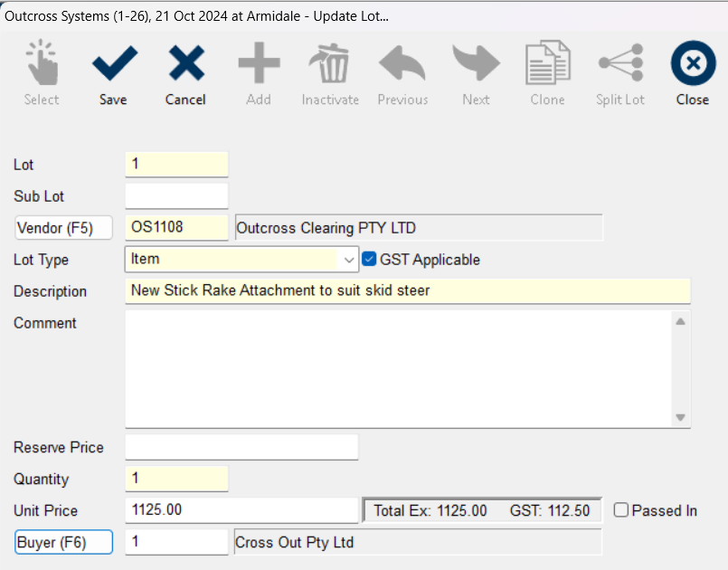Open Buyer (F6) lookup button
Image resolution: width=728 pixels, height=570 pixels.
coord(63,543)
